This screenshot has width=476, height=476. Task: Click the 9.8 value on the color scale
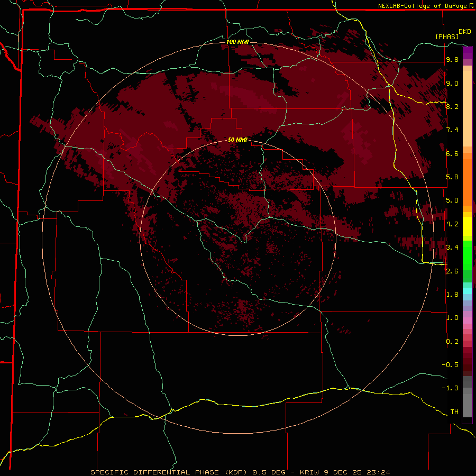tap(452, 59)
